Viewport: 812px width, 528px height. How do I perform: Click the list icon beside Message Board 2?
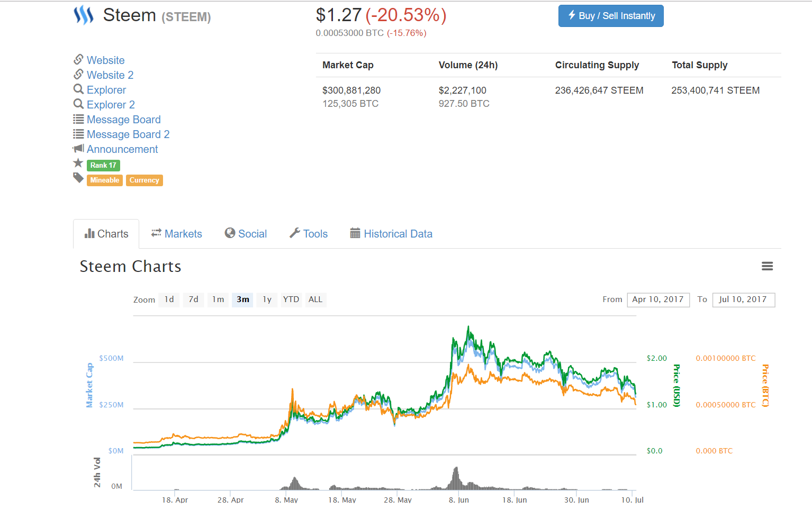pos(78,133)
